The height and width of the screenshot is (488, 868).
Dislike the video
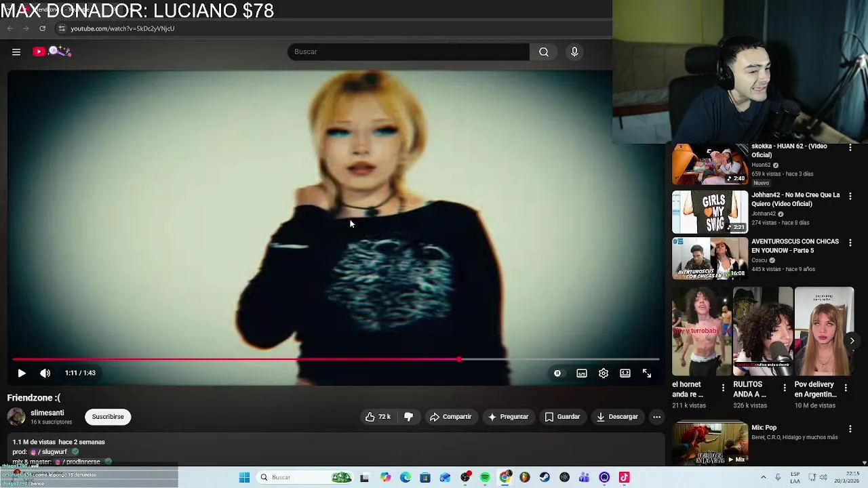(408, 417)
